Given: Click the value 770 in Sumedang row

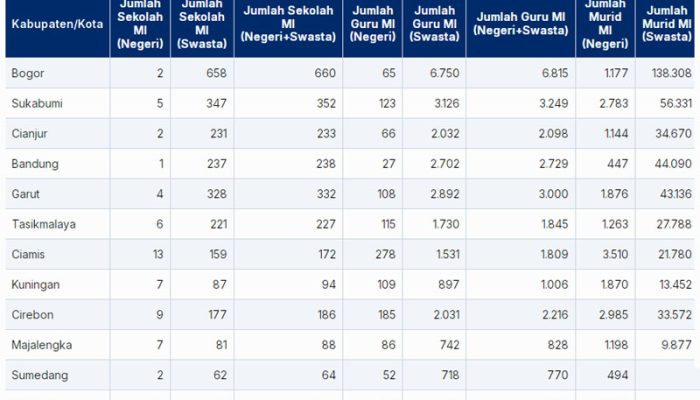Looking at the screenshot, I should (558, 375).
